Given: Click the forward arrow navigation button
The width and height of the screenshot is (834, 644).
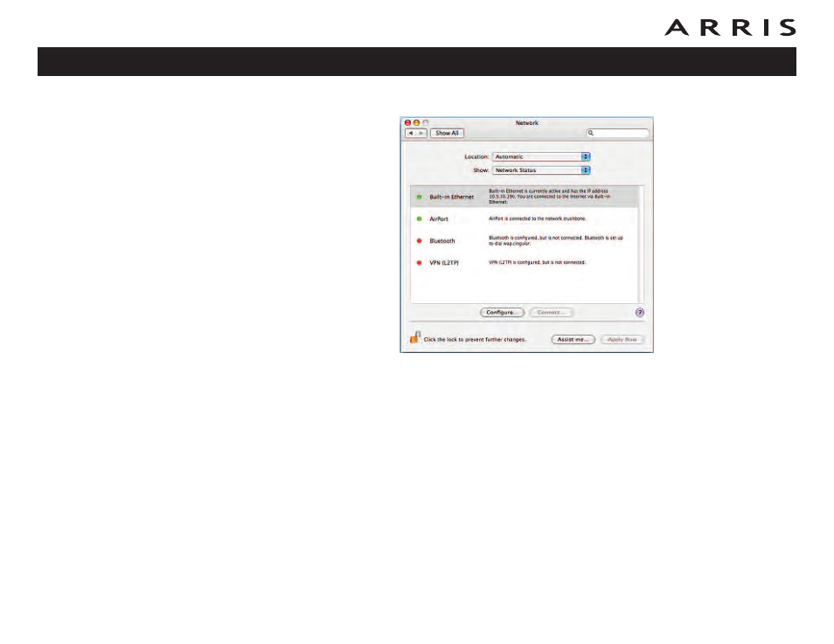Looking at the screenshot, I should (421, 133).
